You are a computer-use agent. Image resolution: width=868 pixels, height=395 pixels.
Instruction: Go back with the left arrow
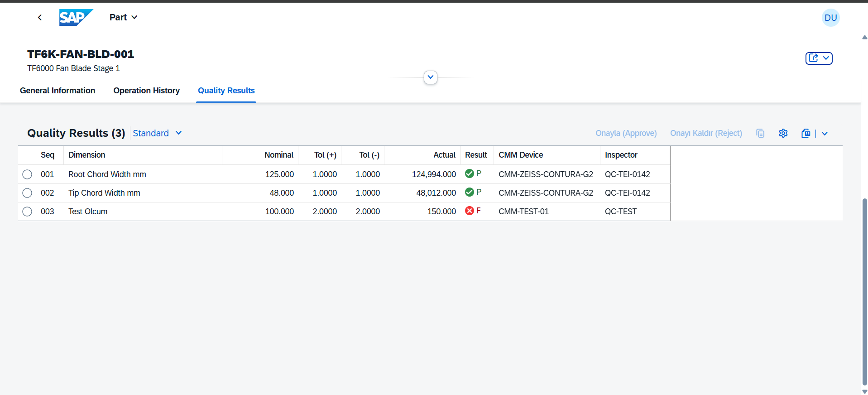[x=40, y=17]
